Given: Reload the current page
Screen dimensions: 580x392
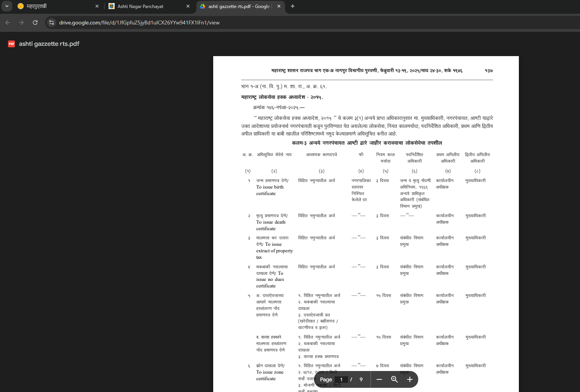Looking at the screenshot, I should [x=35, y=23].
